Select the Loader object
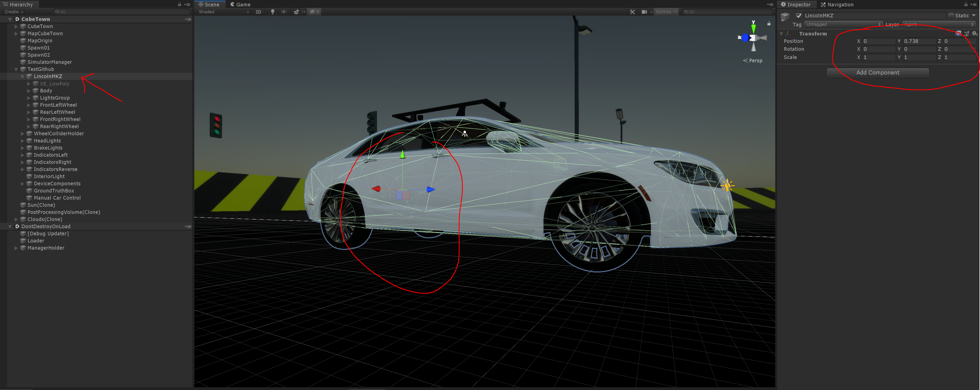The image size is (980, 390). coord(36,241)
